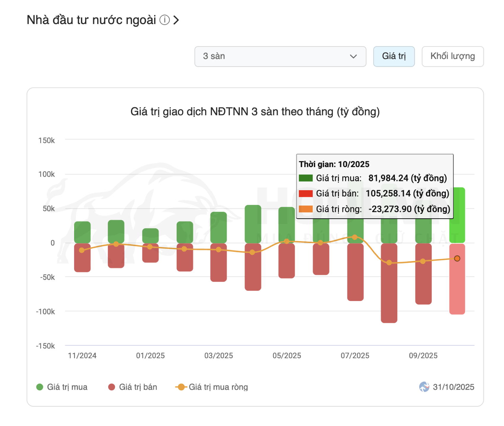Click the refresh logo icon beside 31/10/2025

(425, 387)
